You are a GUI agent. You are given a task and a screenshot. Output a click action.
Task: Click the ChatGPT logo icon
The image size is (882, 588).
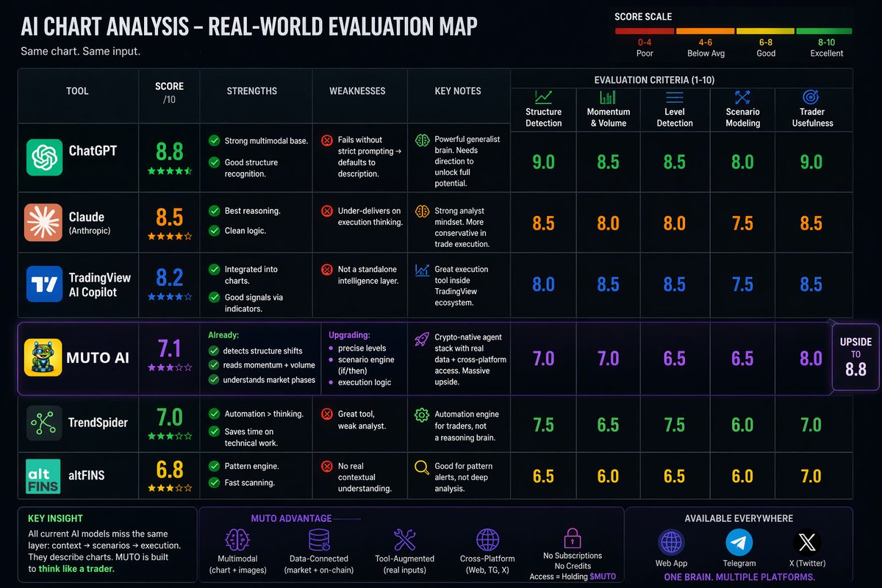[44, 158]
